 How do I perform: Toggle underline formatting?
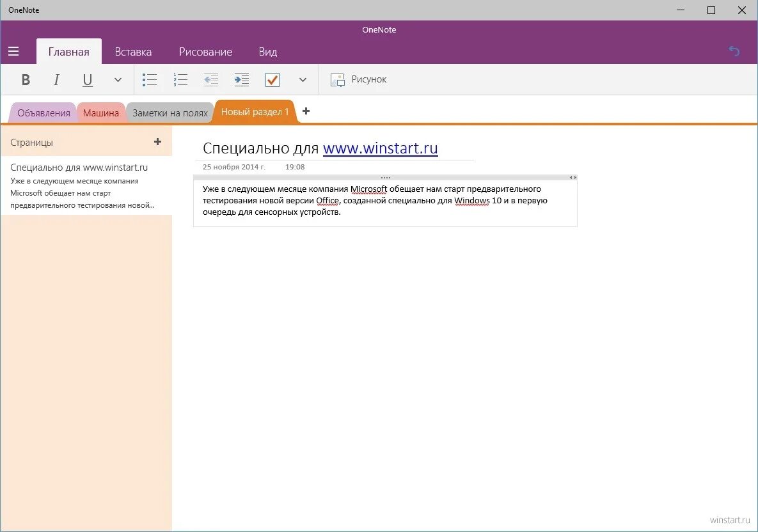pos(88,80)
